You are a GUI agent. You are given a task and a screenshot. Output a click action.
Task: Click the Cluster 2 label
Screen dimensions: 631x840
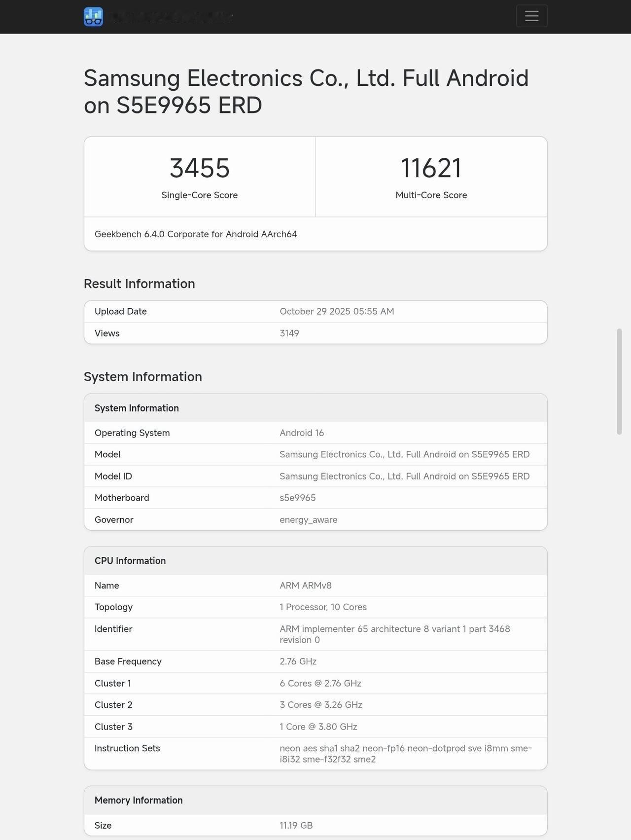point(113,705)
